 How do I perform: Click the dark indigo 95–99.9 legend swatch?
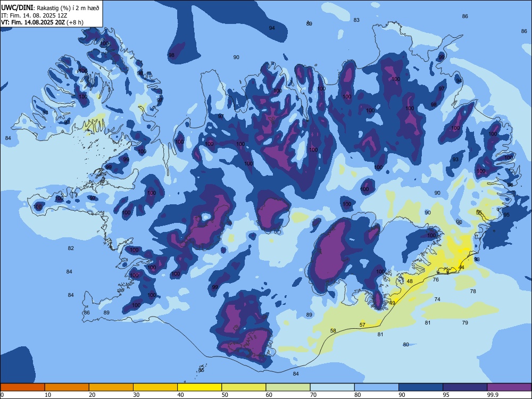pyautogui.click(x=465, y=387)
